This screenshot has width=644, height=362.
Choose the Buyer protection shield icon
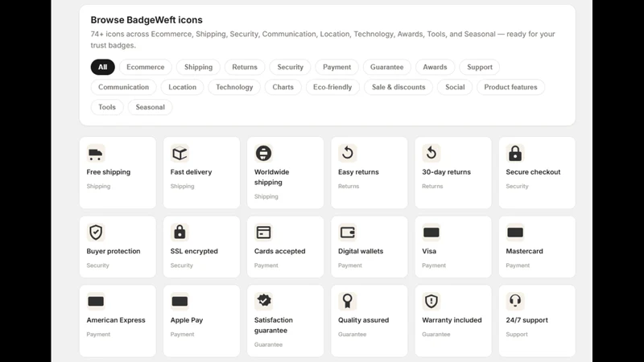click(96, 232)
